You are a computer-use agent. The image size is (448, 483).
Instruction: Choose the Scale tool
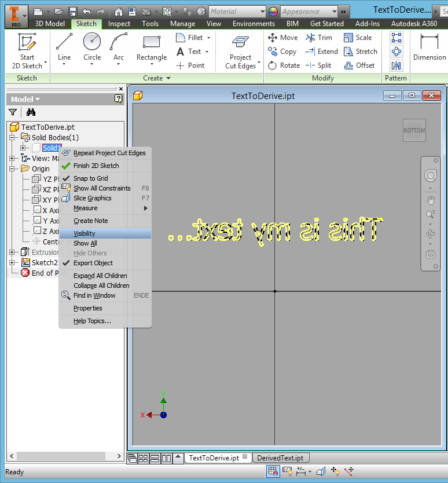[358, 38]
